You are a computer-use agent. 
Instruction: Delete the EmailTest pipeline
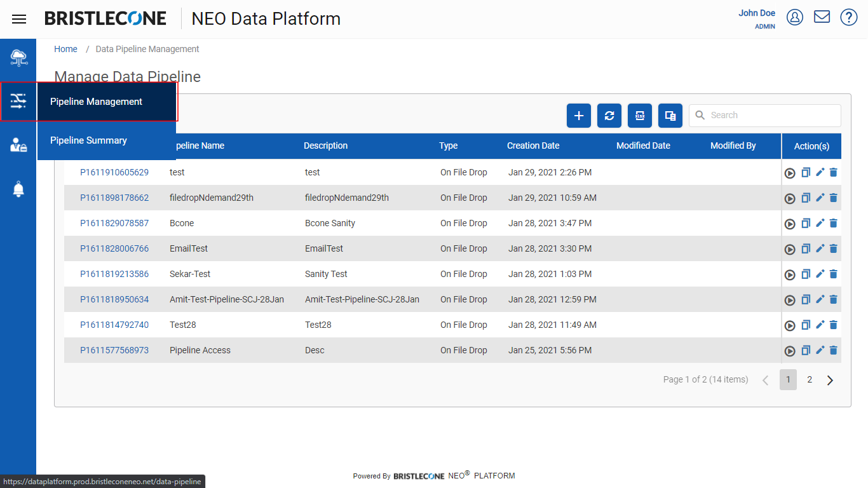pyautogui.click(x=834, y=248)
